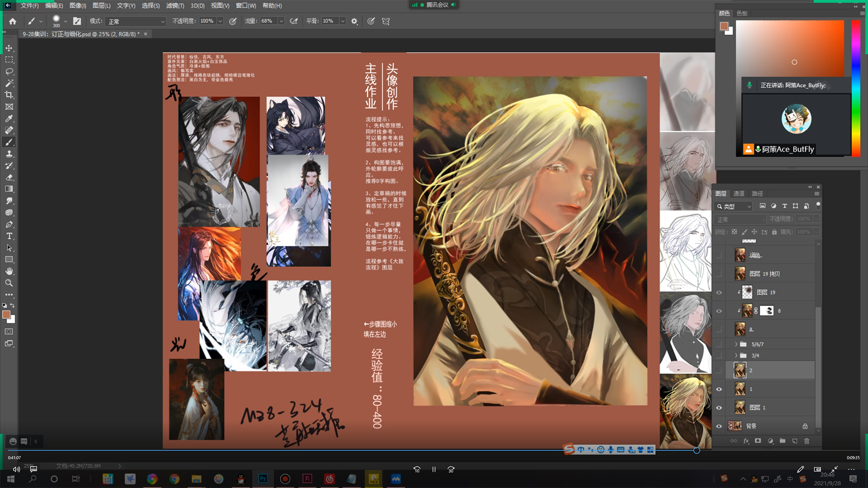Click the rainbow hue slider

click(856, 88)
